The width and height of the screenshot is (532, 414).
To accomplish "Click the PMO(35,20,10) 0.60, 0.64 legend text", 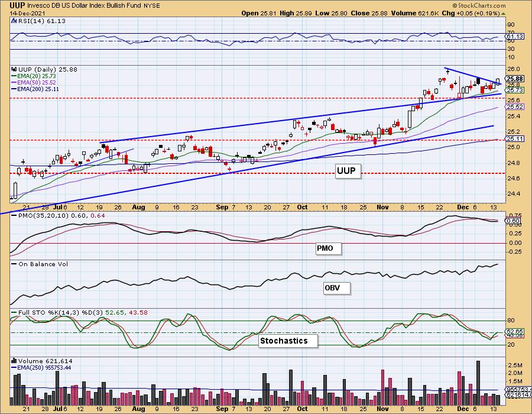I will click(61, 215).
